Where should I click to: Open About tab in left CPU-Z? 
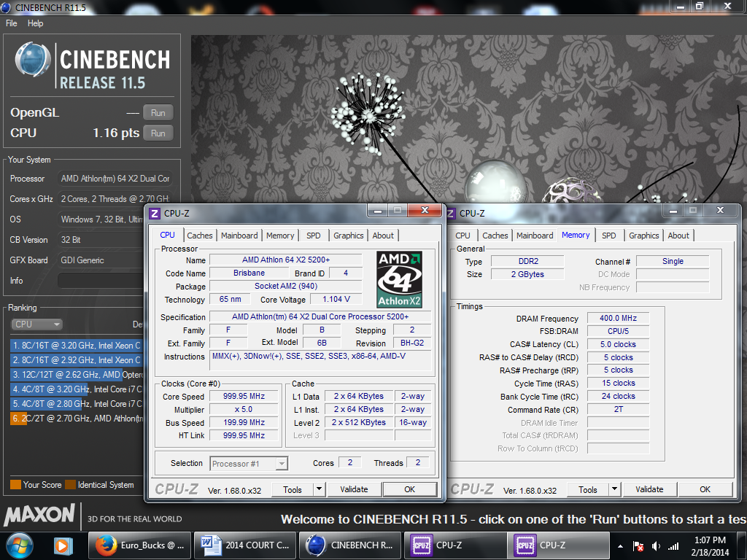(383, 236)
